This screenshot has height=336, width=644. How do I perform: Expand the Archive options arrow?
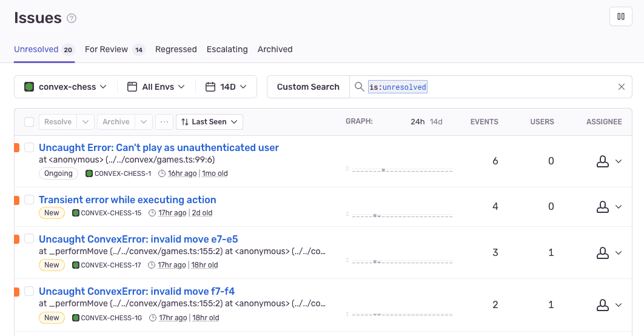(144, 122)
